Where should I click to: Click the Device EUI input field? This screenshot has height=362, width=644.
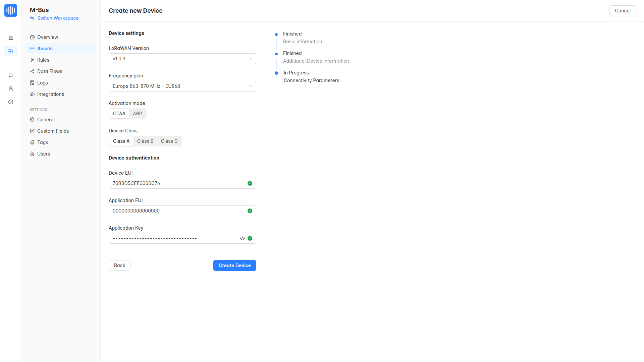(178, 183)
